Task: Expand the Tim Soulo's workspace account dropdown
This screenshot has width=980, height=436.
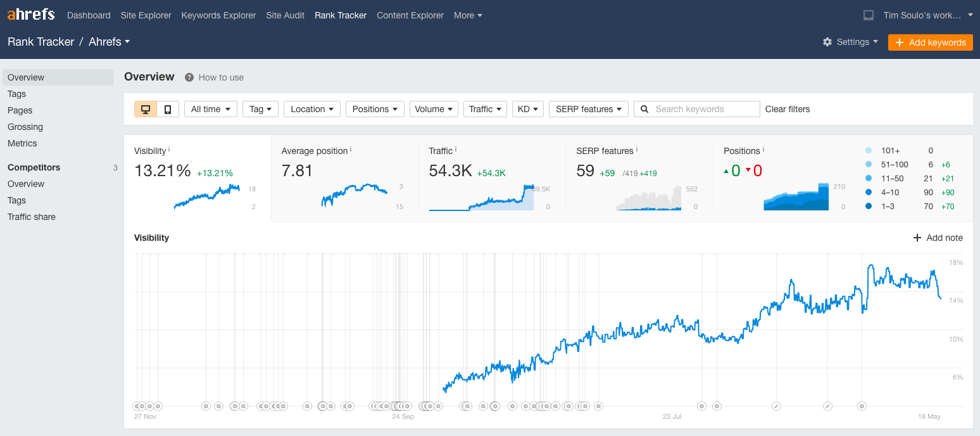Action: [x=928, y=15]
